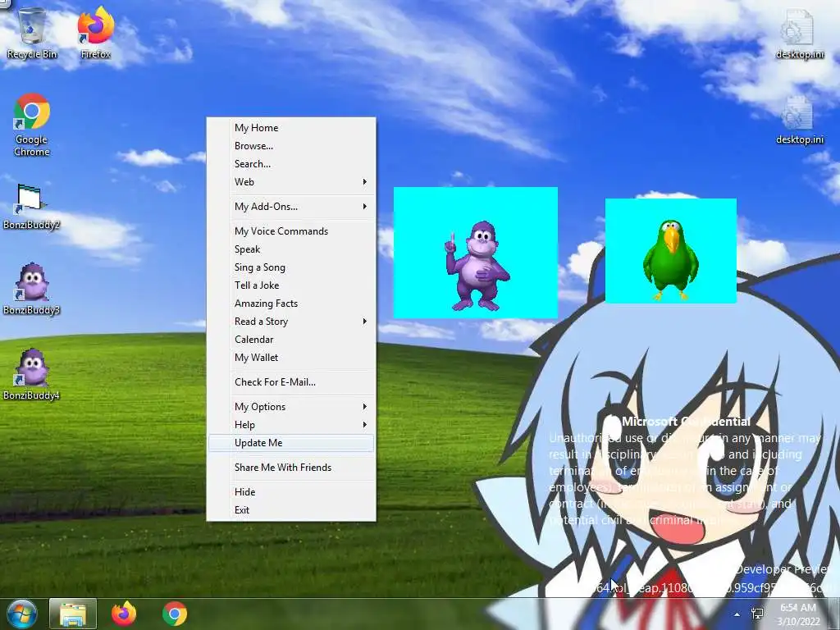Screen dimensions: 840x630
Task: Open the Windows Start orb
Action: click(x=21, y=614)
